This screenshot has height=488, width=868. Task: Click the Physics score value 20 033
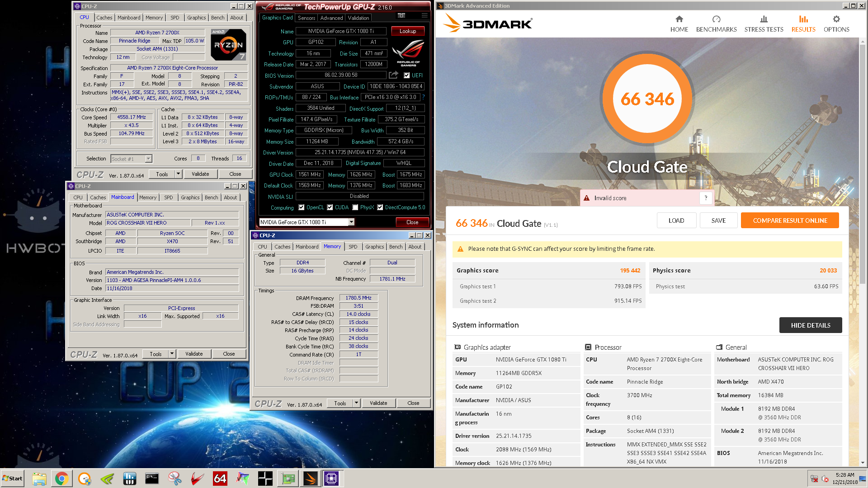[x=828, y=270]
